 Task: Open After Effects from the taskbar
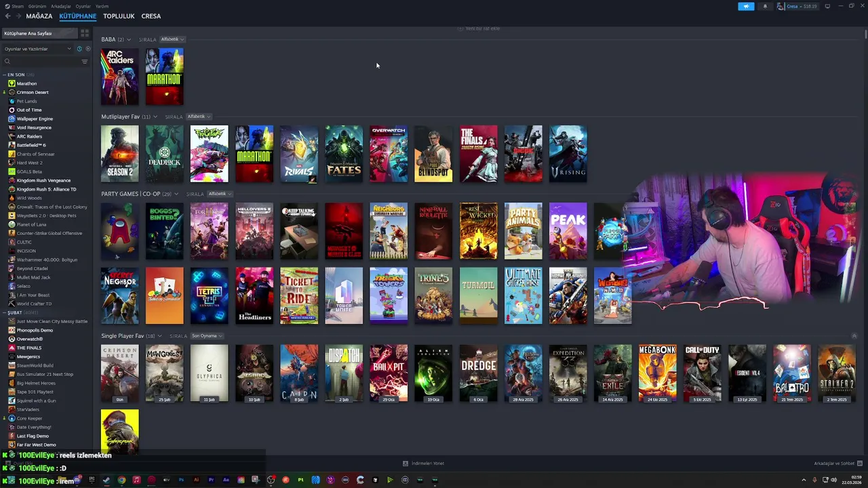click(226, 480)
